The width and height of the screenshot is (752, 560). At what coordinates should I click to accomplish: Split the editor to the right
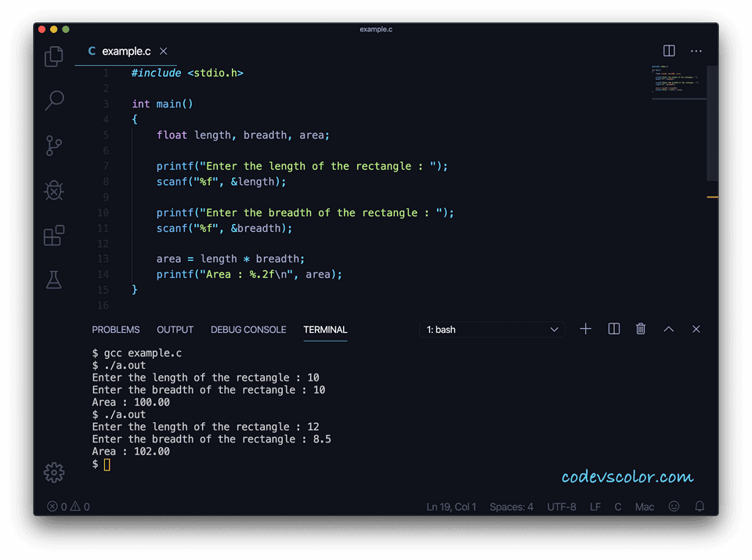point(669,51)
